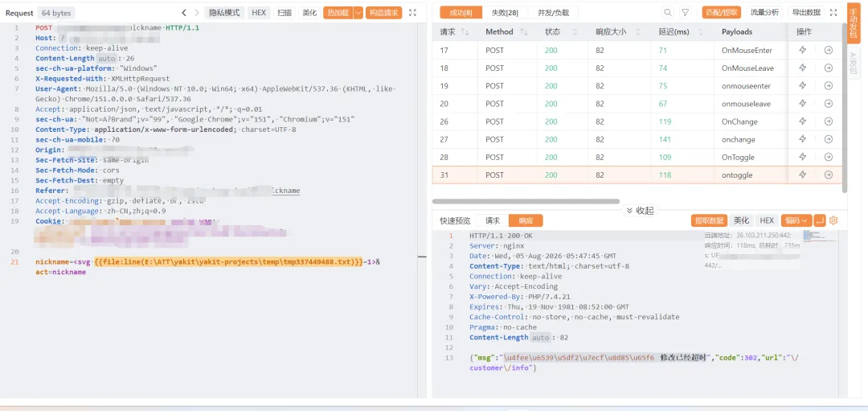Click lightning icon in onmouseleave row

tap(803, 104)
